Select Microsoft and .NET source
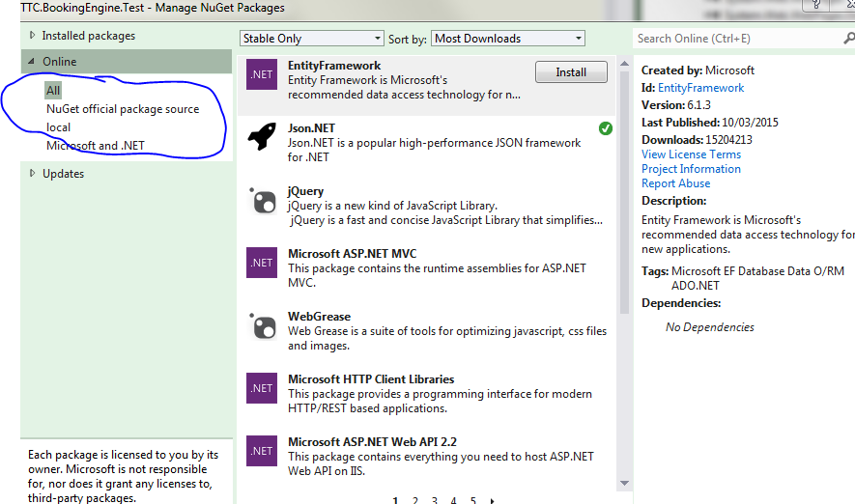The width and height of the screenshot is (855, 504). click(x=96, y=146)
